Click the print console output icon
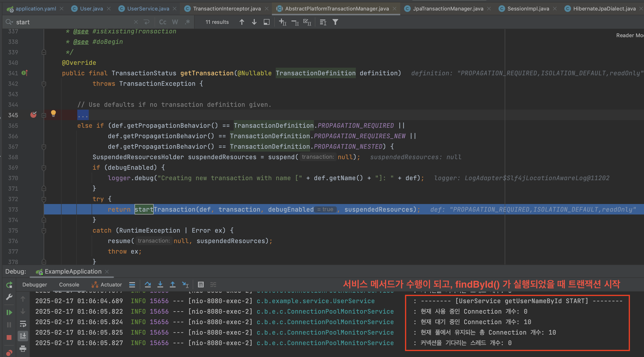This screenshot has width=644, height=357. (x=23, y=348)
